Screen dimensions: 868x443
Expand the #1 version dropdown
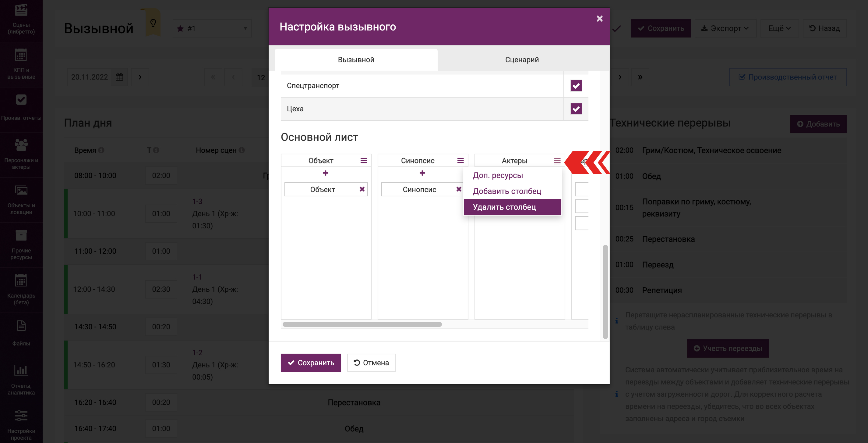click(212, 28)
